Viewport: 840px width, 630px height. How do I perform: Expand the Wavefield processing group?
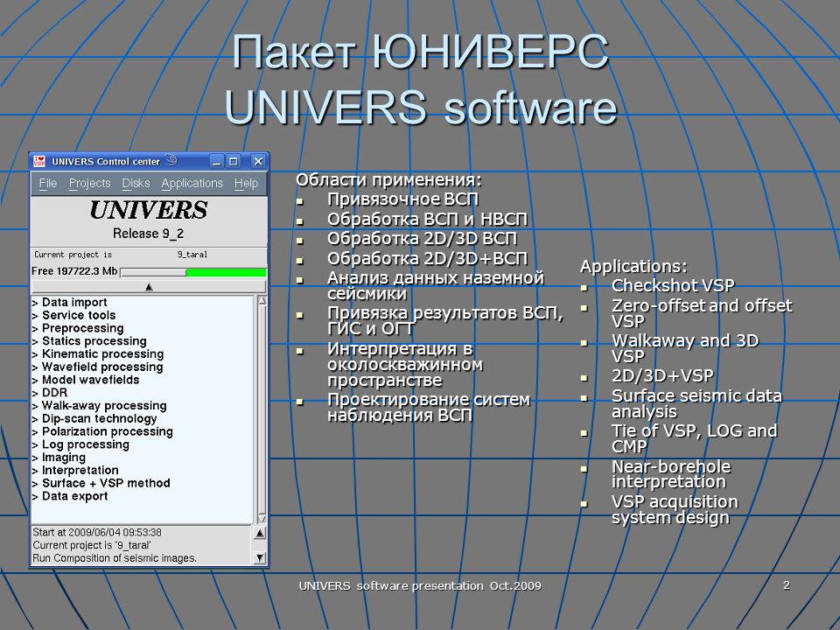coord(97,367)
